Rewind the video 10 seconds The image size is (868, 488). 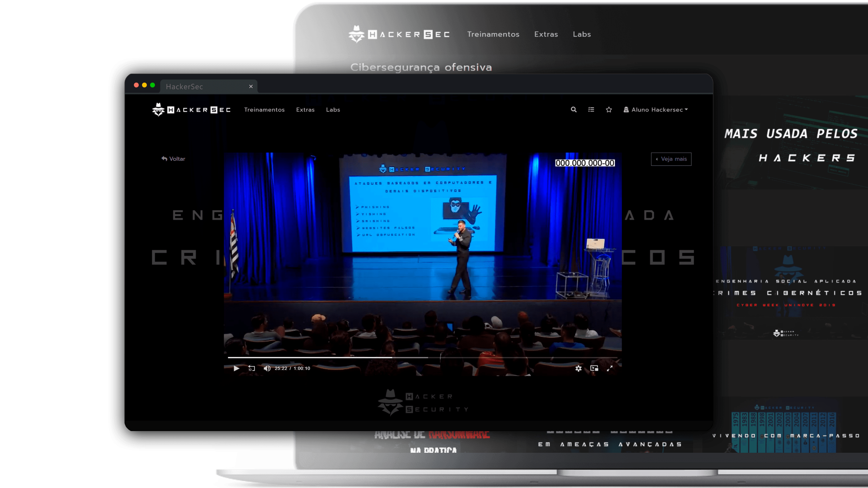(251, 368)
